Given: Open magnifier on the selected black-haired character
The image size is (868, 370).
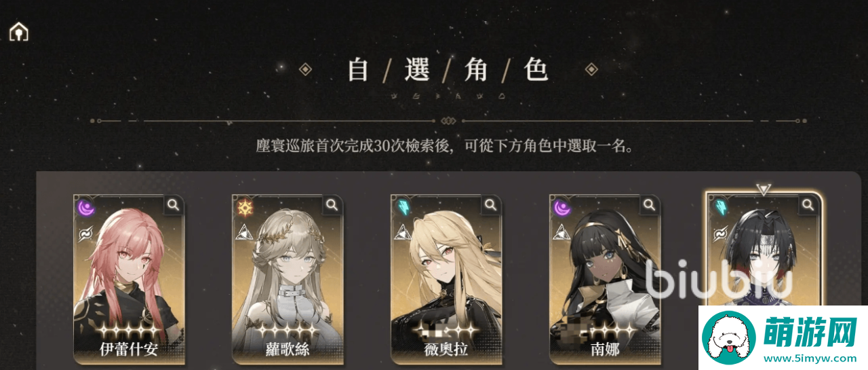Looking at the screenshot, I should coord(808,205).
